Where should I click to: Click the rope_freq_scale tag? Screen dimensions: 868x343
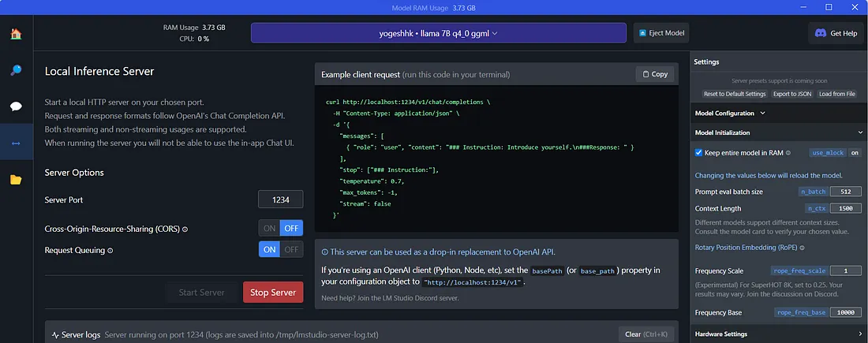pos(799,271)
